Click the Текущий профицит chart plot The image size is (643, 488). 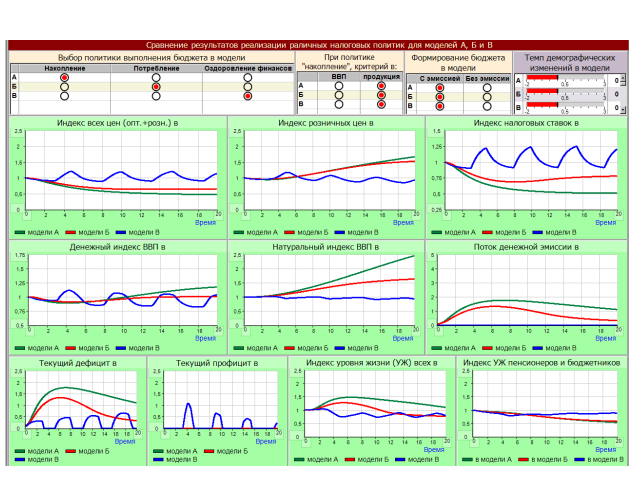click(216, 400)
